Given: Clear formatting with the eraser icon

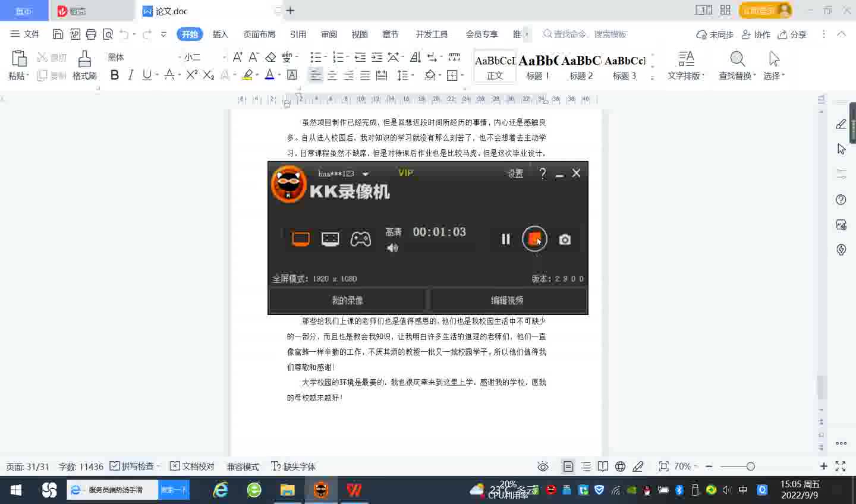Looking at the screenshot, I should [270, 57].
